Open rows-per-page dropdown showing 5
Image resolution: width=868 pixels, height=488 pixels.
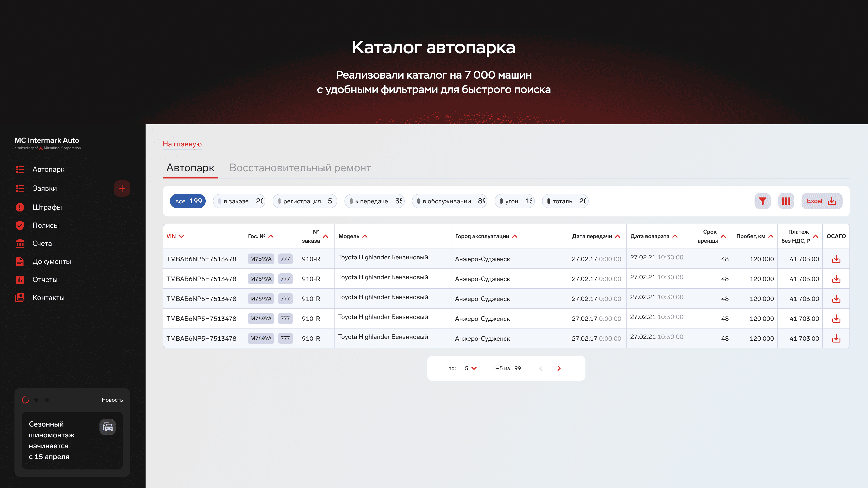click(471, 368)
